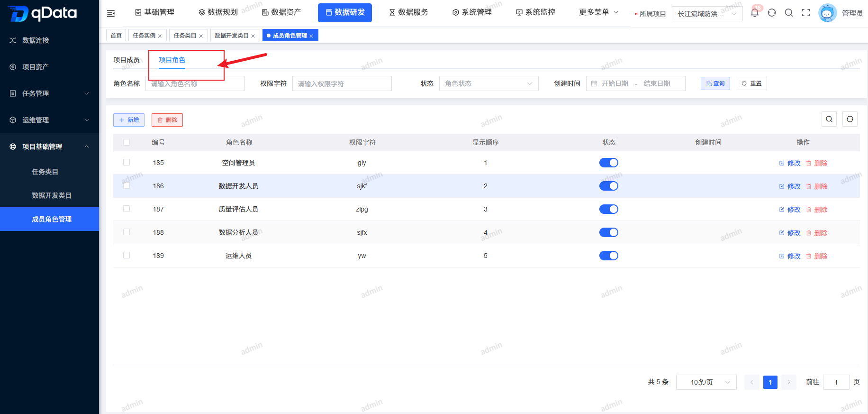Viewport: 868px width, 414px height.
Task: Click the 新增 button
Action: tap(129, 120)
